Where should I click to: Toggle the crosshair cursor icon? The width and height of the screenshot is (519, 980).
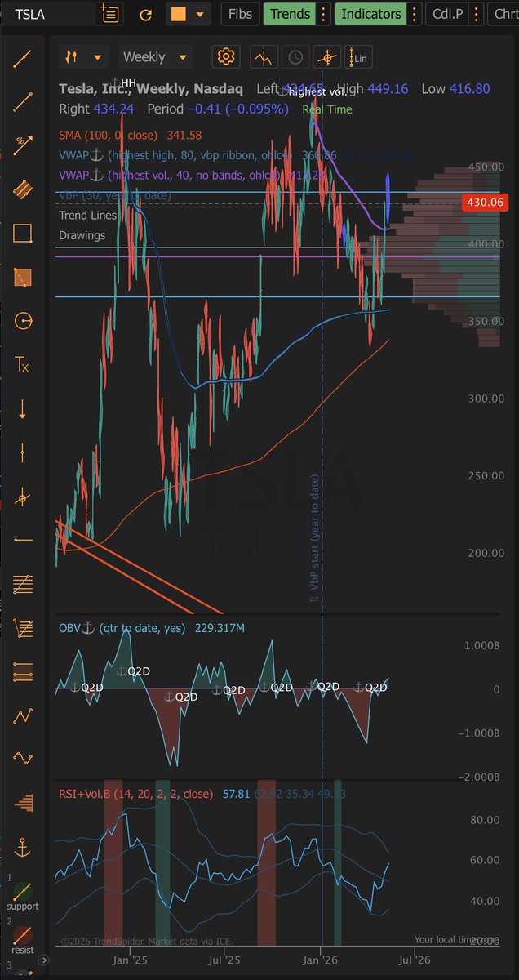coord(327,57)
